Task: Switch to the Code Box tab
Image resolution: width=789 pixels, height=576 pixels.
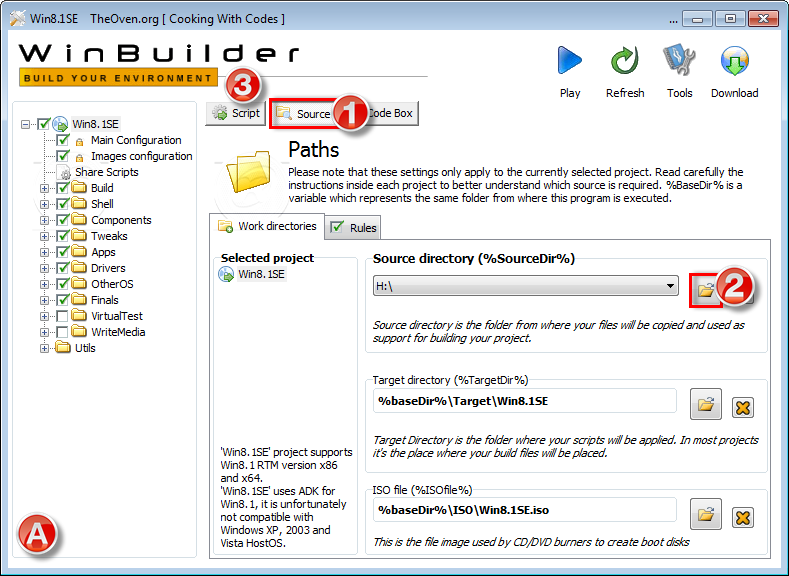Action: [391, 113]
